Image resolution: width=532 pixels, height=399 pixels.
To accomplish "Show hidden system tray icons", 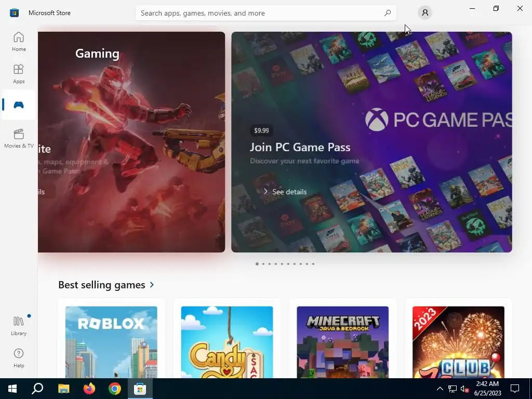I will [440, 389].
